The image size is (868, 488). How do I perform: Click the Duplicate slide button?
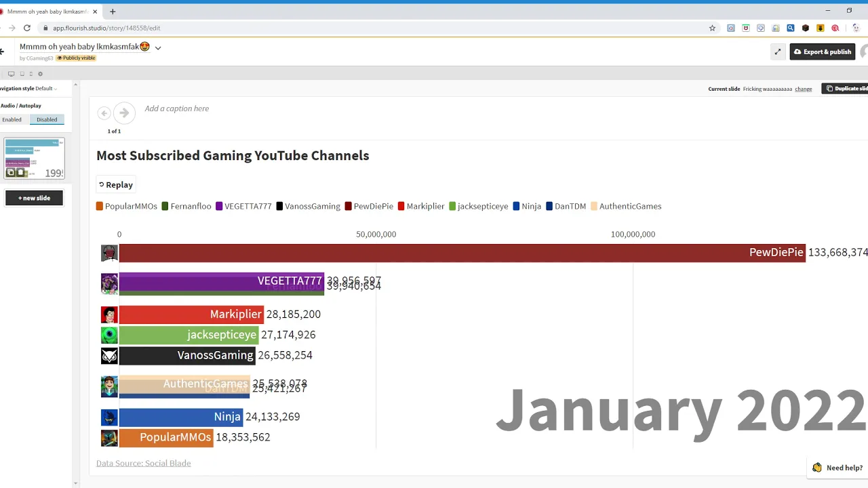tap(845, 89)
